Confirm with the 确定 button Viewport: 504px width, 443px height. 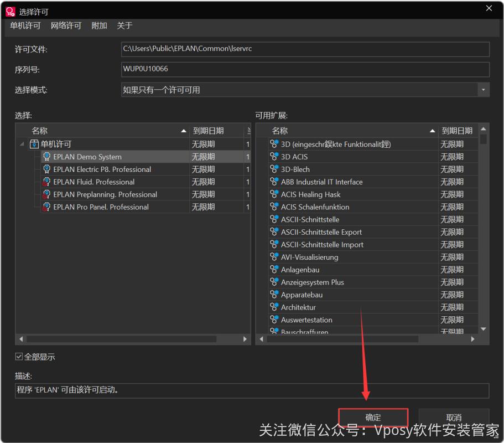pos(373,418)
